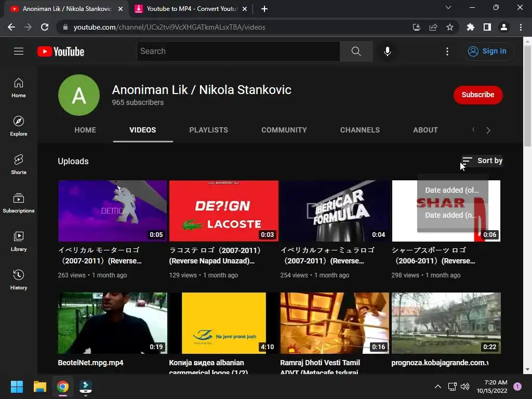
Task: Click in the YouTube search field
Action: pyautogui.click(x=238, y=51)
